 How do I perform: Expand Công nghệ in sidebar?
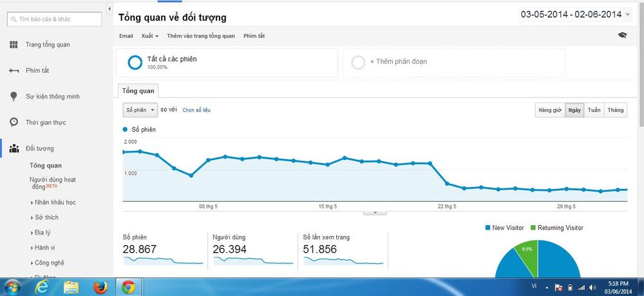click(47, 262)
